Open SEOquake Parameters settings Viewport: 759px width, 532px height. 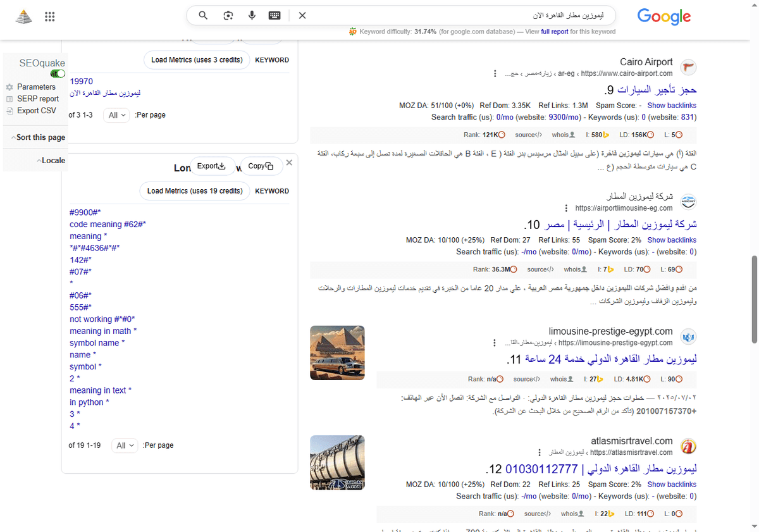coord(37,87)
